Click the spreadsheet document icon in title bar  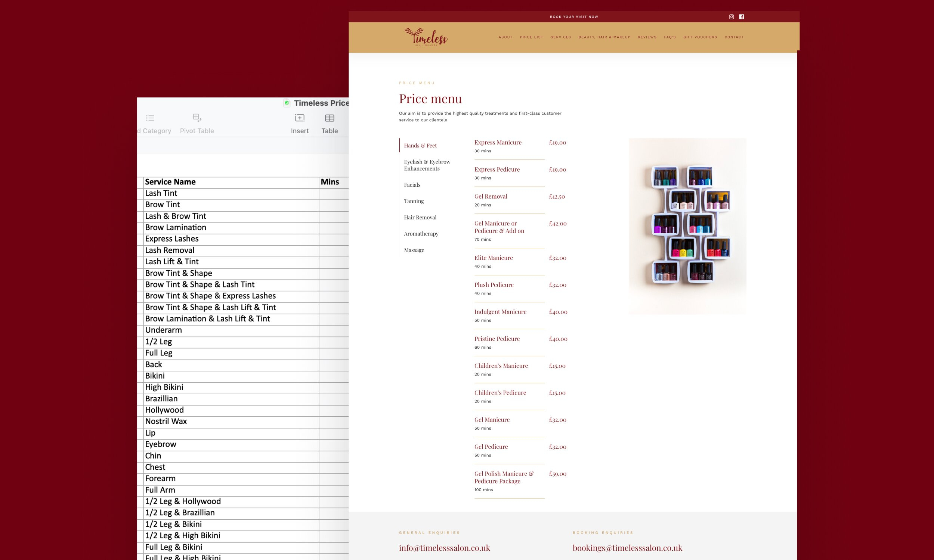click(287, 103)
